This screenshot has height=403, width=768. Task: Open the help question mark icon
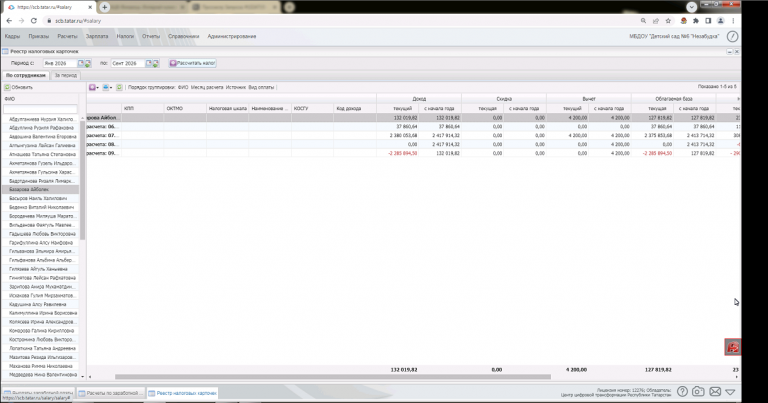(682, 391)
